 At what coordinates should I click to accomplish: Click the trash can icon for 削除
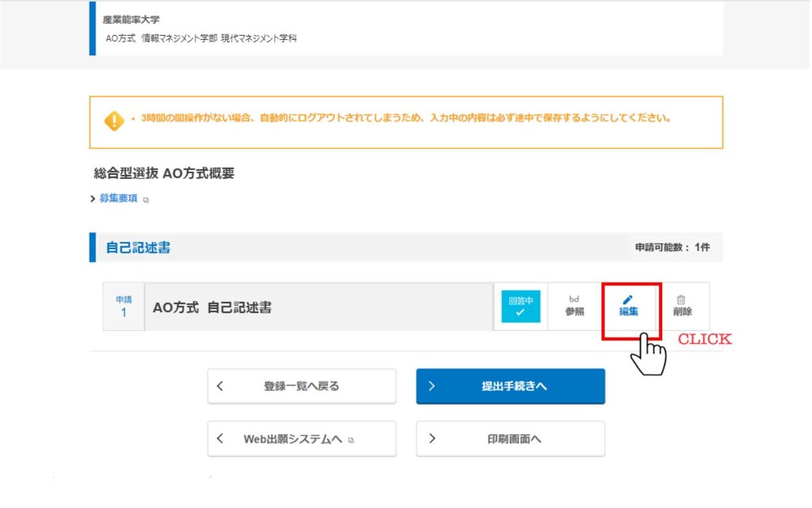coord(681,299)
